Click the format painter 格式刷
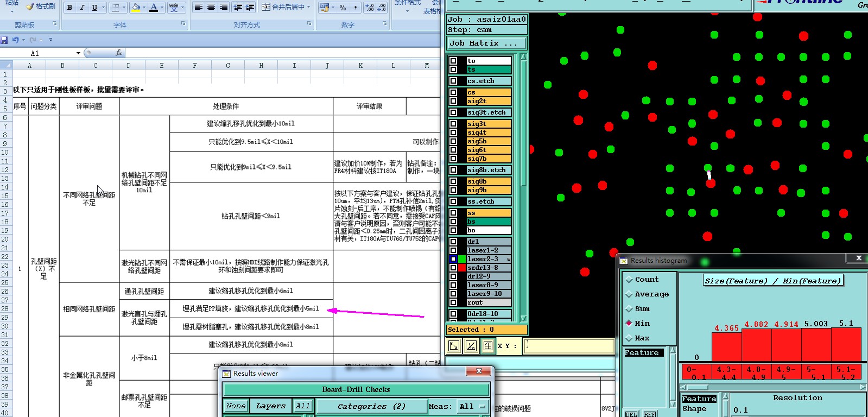The height and width of the screenshot is (417, 868). pyautogui.click(x=41, y=7)
